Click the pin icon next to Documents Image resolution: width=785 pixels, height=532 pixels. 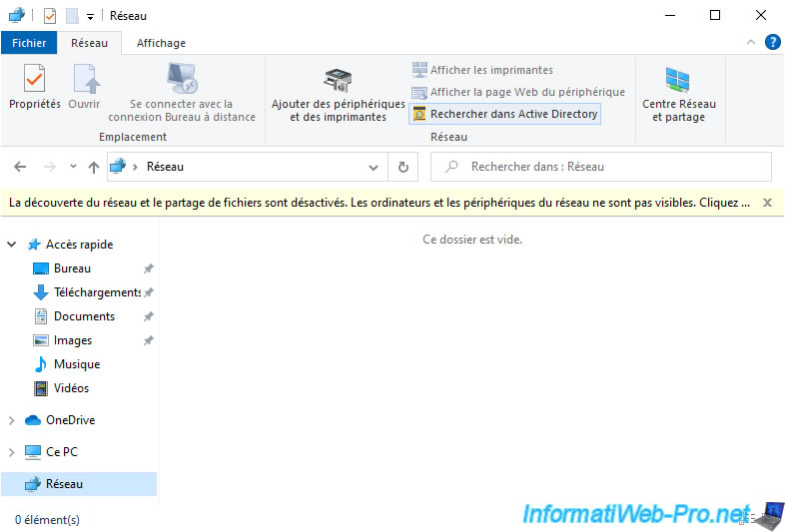coord(148,316)
